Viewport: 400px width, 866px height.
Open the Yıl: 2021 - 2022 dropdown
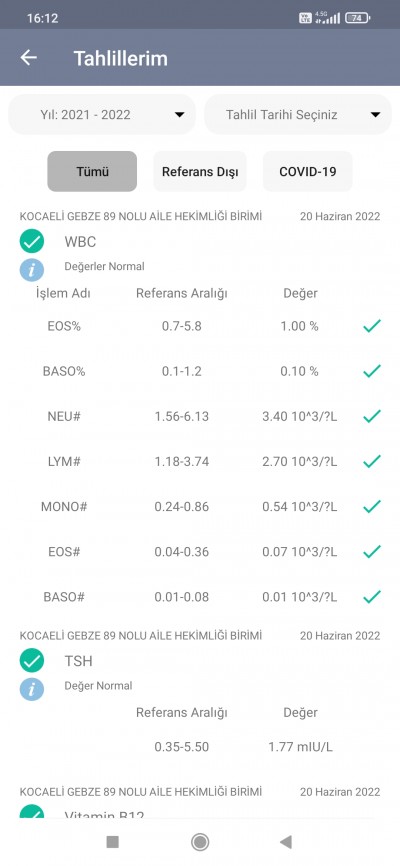102,114
